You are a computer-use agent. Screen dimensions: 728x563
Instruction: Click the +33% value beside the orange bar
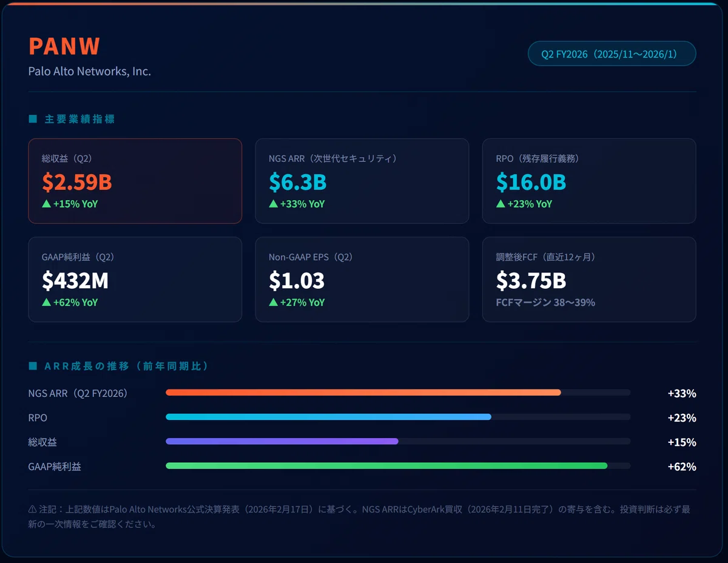tap(682, 393)
